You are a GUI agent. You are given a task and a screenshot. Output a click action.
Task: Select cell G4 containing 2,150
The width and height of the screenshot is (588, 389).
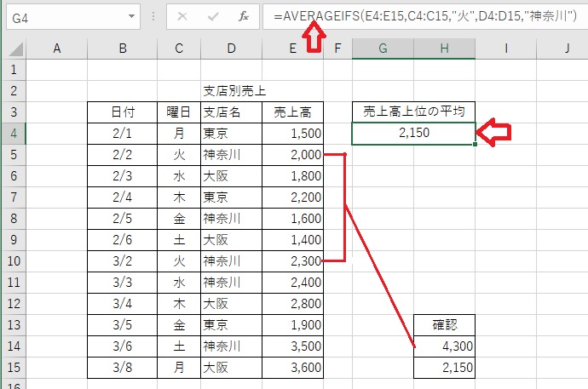click(413, 133)
